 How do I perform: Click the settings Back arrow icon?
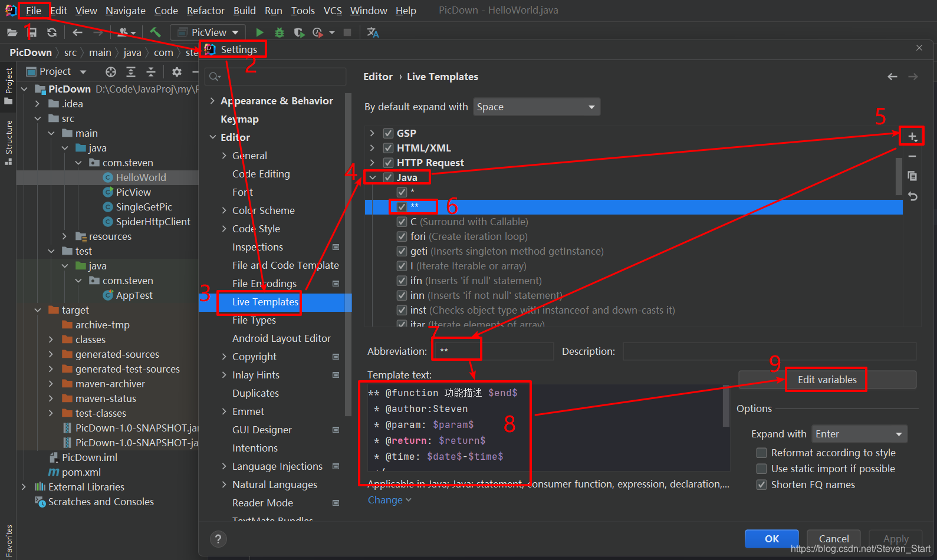pyautogui.click(x=893, y=77)
